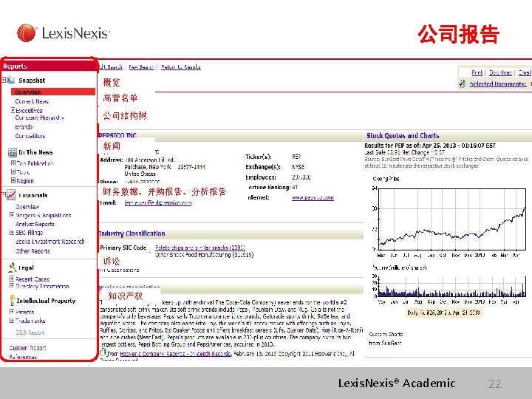
Task: Open References link
Action: 23,357
